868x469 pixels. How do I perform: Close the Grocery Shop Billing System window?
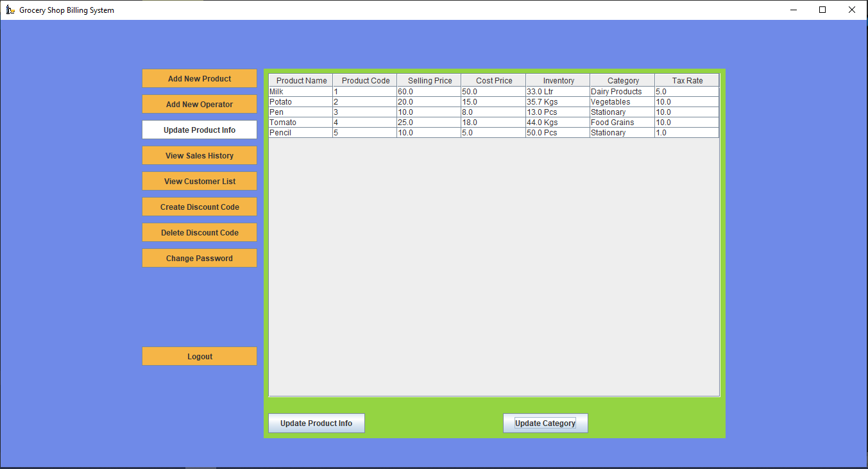coord(852,10)
